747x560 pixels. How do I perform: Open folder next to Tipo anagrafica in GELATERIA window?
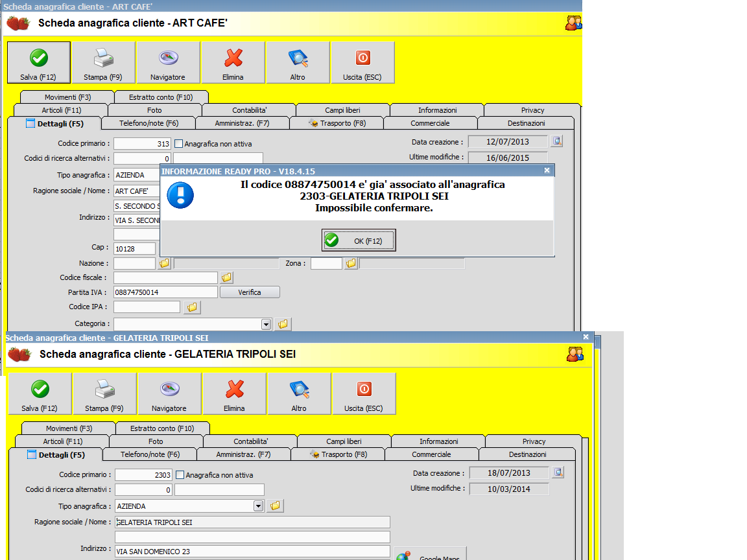pos(276,506)
